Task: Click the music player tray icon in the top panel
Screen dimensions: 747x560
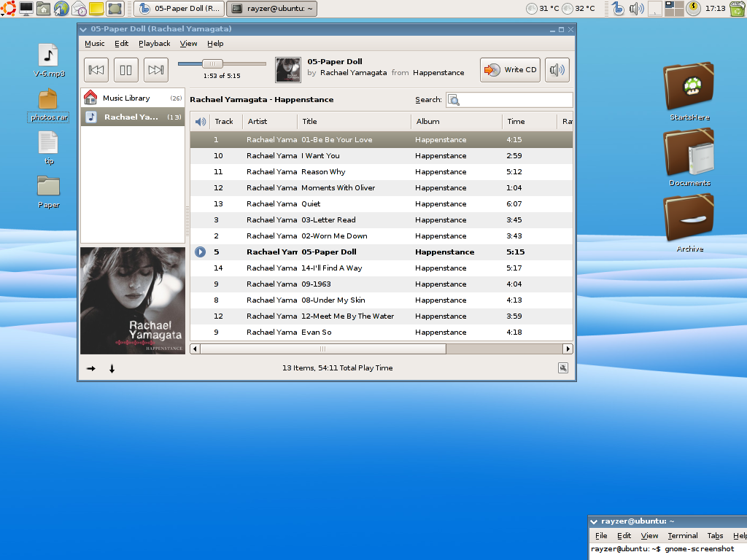Action: coord(618,8)
